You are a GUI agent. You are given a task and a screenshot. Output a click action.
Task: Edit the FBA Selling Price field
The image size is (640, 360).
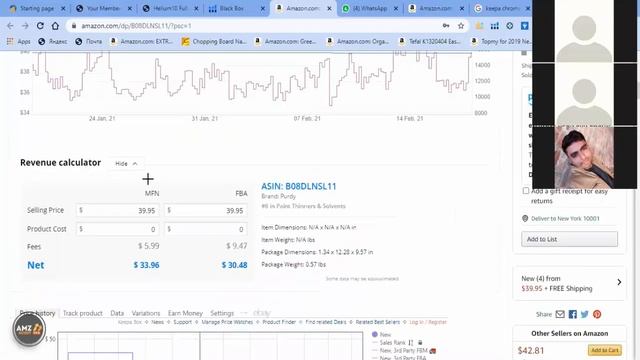[206, 210]
